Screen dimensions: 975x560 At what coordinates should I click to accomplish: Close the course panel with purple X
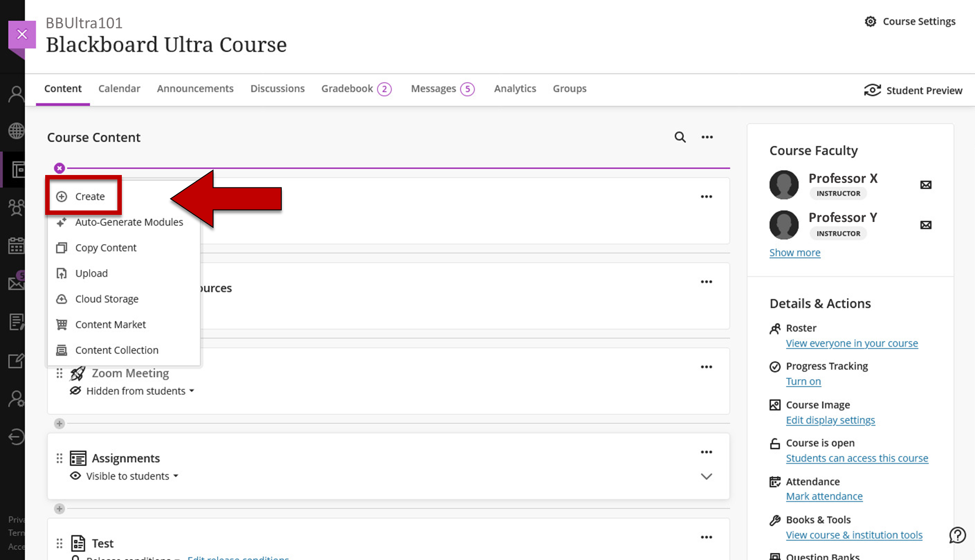click(22, 35)
